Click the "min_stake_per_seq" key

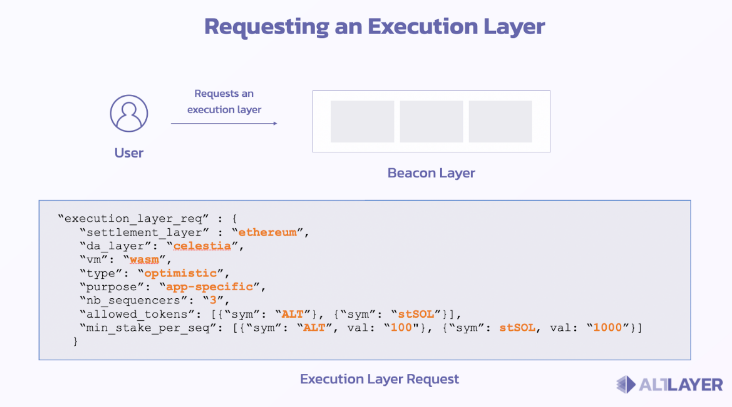(x=148, y=327)
